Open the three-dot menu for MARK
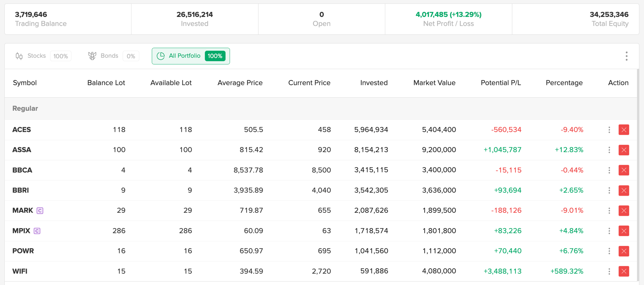 point(609,210)
